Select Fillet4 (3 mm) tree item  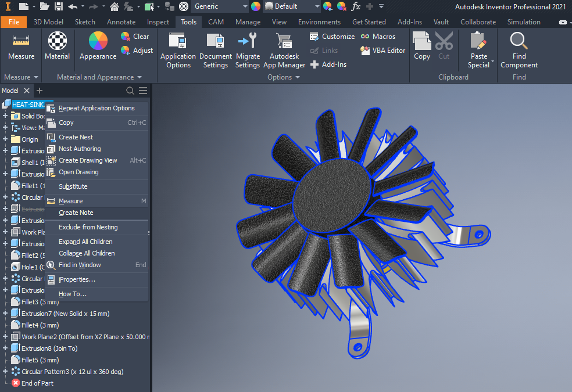(x=35, y=325)
